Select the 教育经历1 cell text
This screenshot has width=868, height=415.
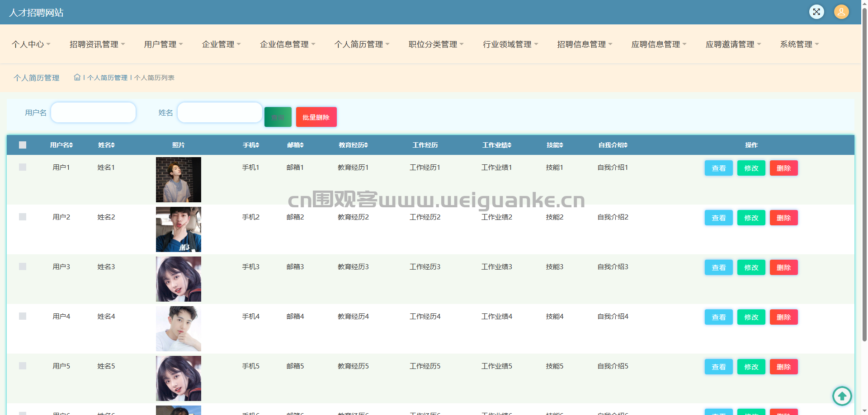coord(353,168)
